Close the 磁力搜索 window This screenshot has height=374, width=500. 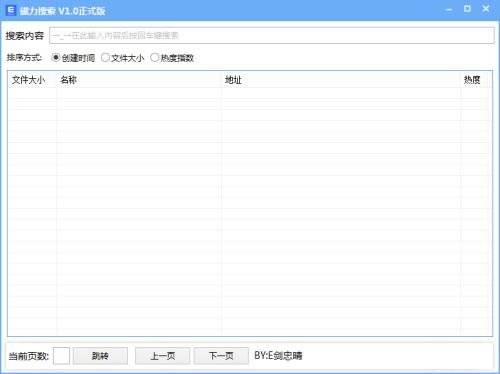(x=486, y=9)
